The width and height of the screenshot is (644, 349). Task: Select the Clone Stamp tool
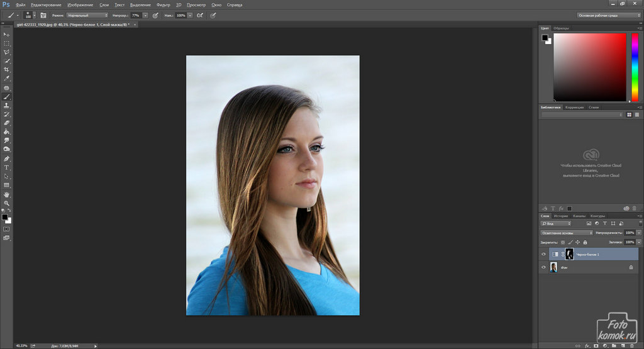click(6, 106)
